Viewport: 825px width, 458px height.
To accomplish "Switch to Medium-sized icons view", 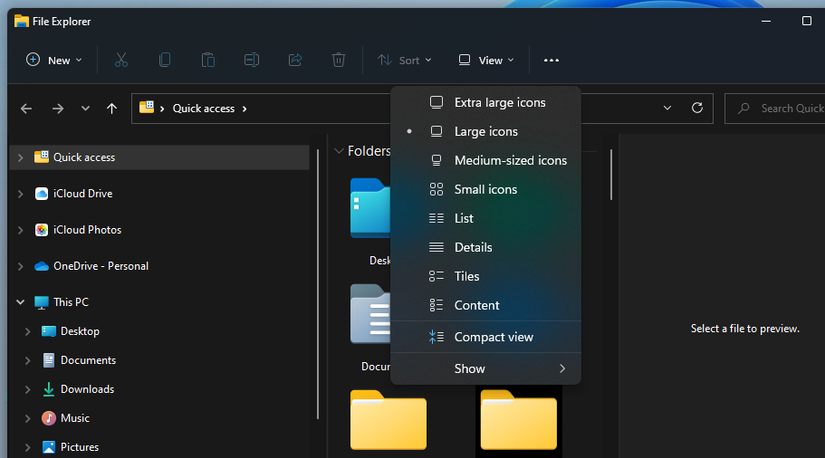I will coord(510,160).
